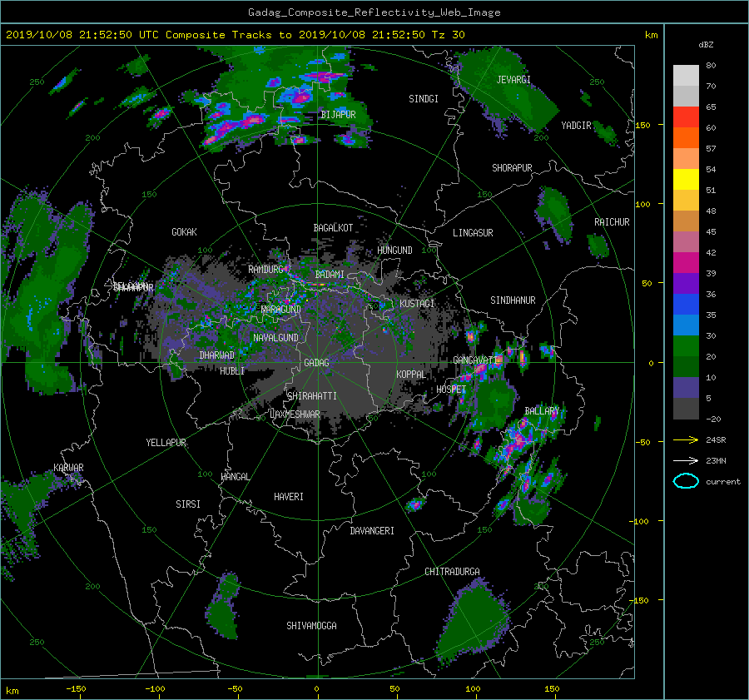This screenshot has height=700, width=749.
Task: Click the LAXMESHWAR city label
Action: click(x=295, y=415)
